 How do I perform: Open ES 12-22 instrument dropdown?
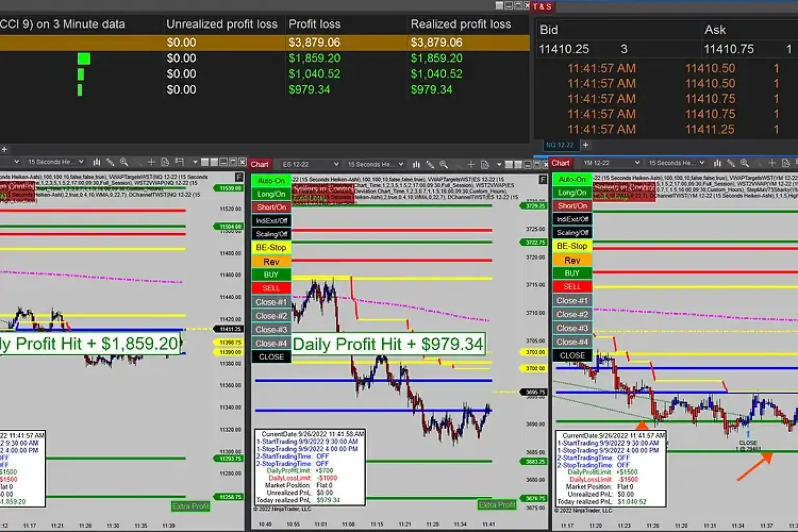click(x=310, y=164)
